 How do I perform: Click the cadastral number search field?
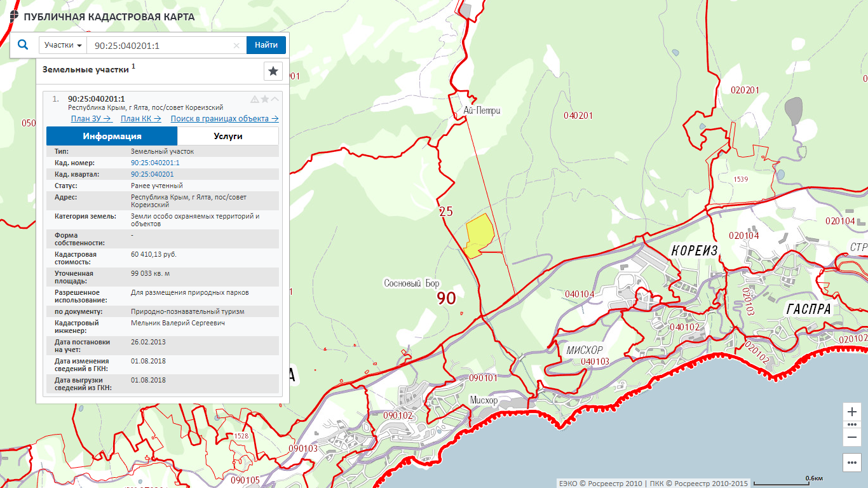pyautogui.click(x=159, y=46)
